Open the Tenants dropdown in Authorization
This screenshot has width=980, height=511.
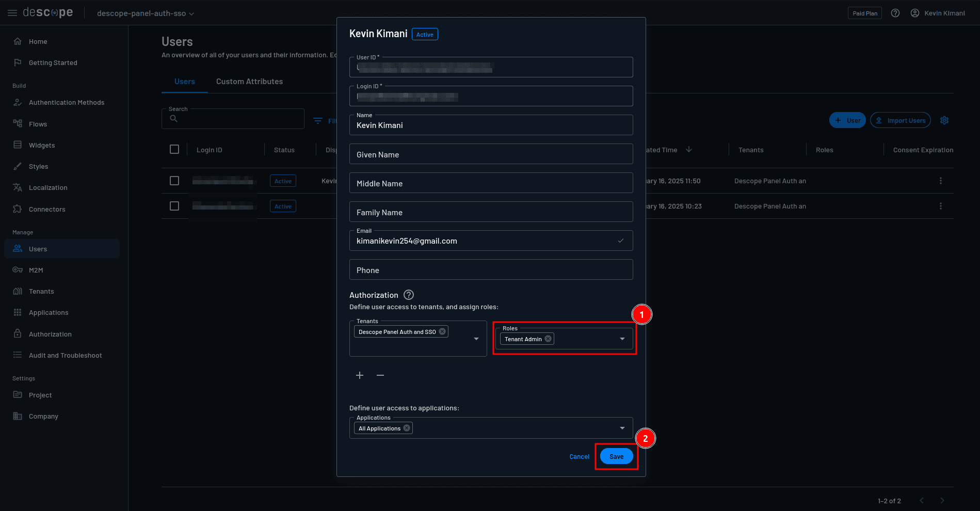pyautogui.click(x=475, y=339)
